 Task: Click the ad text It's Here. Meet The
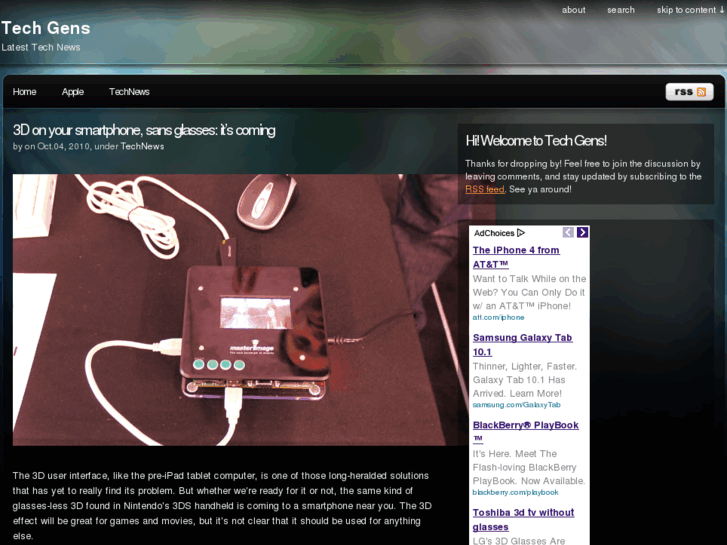pyautogui.click(x=515, y=454)
